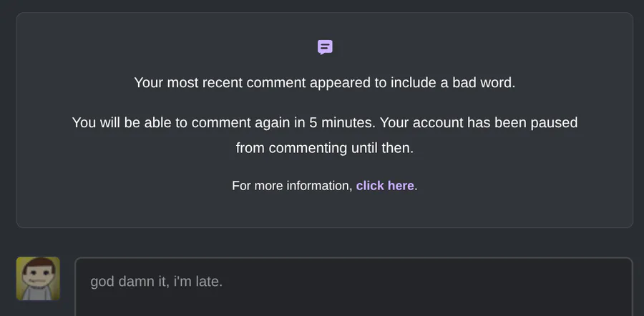Click the "from commenting until then." line

(x=324, y=149)
